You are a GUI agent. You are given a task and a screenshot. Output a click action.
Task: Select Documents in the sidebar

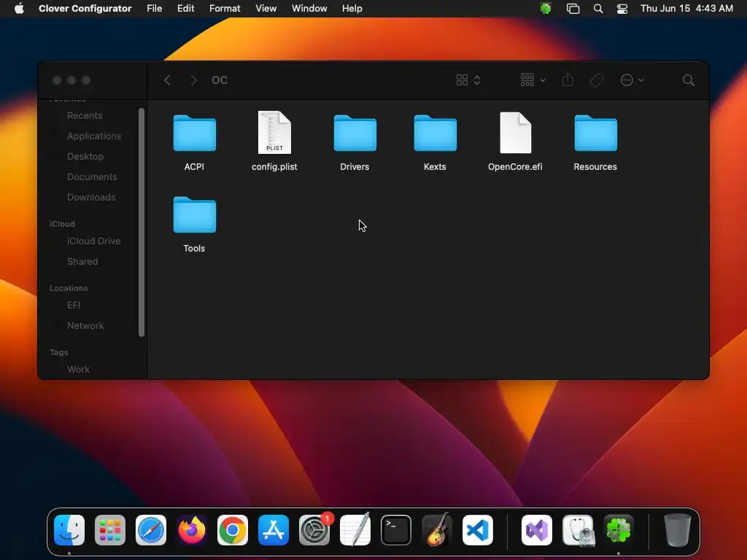(91, 177)
